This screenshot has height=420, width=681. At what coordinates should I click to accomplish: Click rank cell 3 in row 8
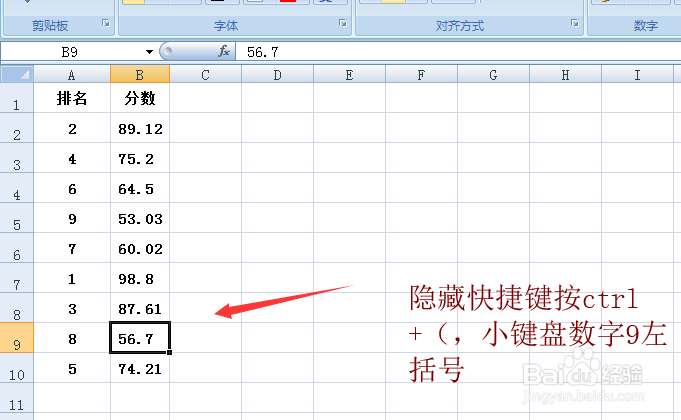tap(72, 308)
